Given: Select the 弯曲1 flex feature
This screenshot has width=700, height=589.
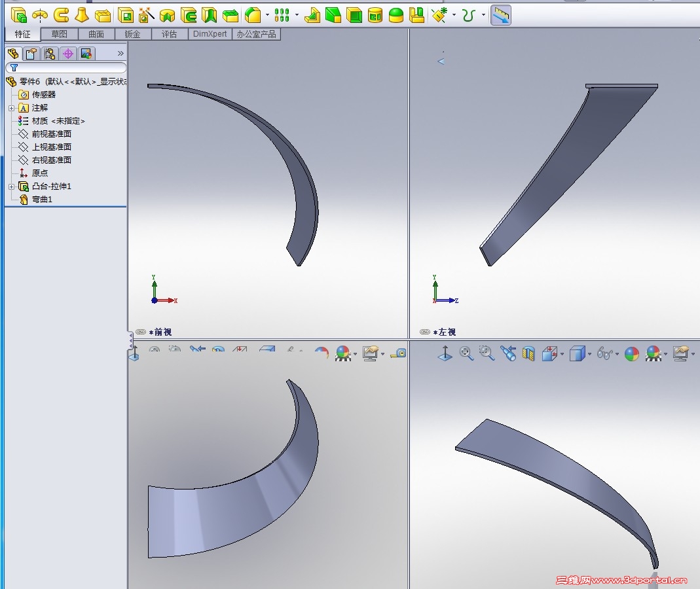Looking at the screenshot, I should point(36,200).
